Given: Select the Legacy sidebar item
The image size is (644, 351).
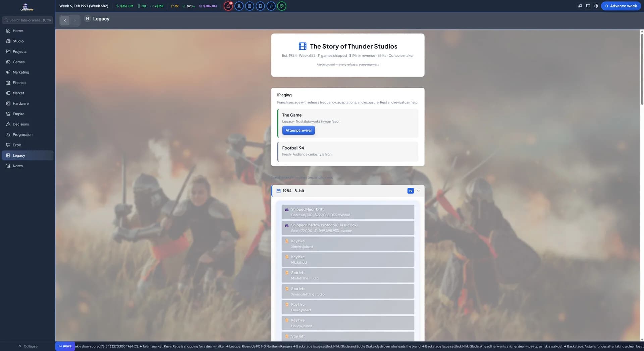Looking at the screenshot, I should [28, 156].
